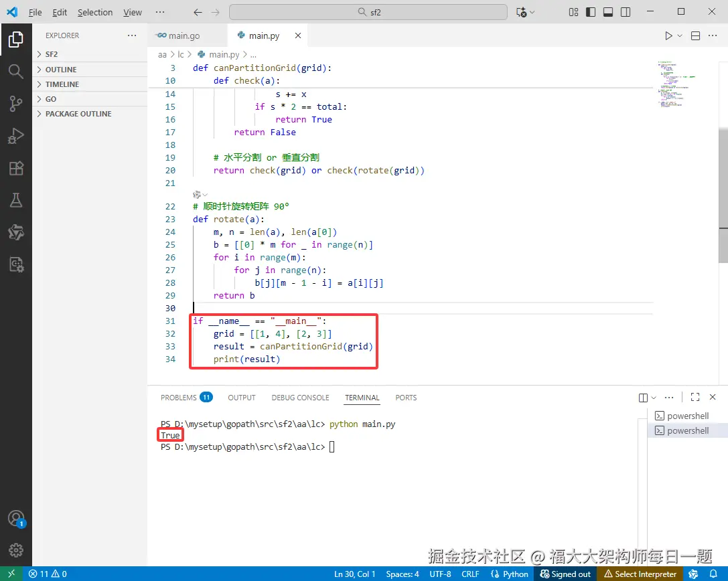Open the Explorer view in activity bar

[x=16, y=39]
